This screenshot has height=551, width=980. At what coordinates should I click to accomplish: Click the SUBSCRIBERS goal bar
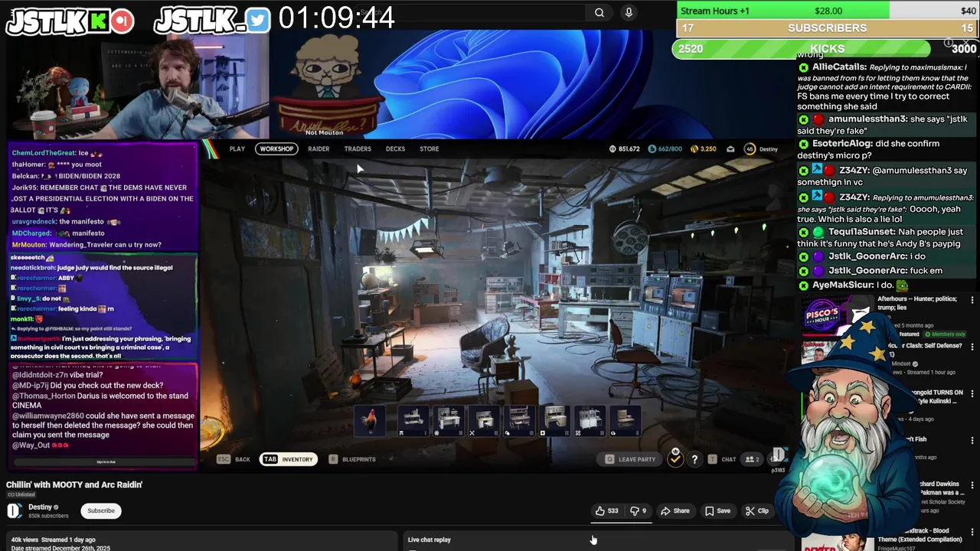(828, 28)
